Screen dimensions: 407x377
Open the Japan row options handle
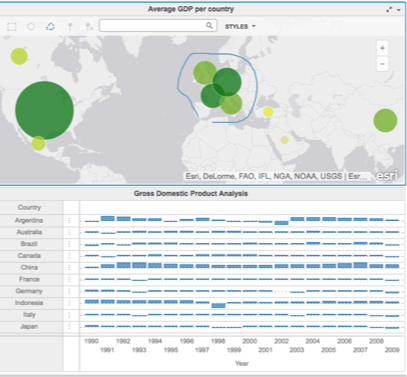[x=69, y=326]
